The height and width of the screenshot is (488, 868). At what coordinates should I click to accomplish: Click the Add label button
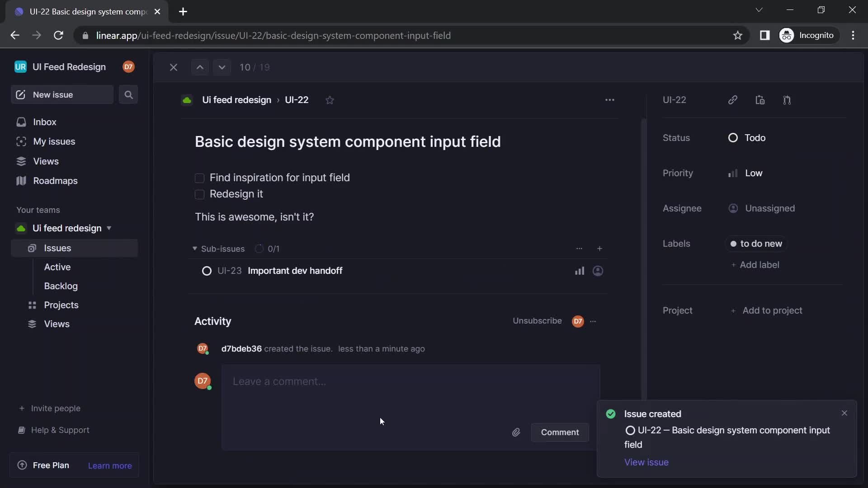point(754,264)
